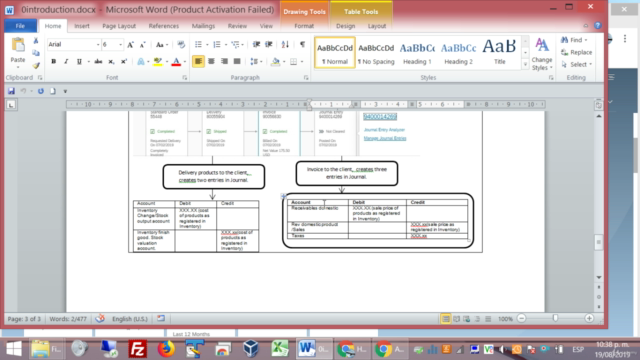Toggle Strikethrough formatting
Image resolution: width=640 pixels, height=360 pixels.
(x=98, y=62)
